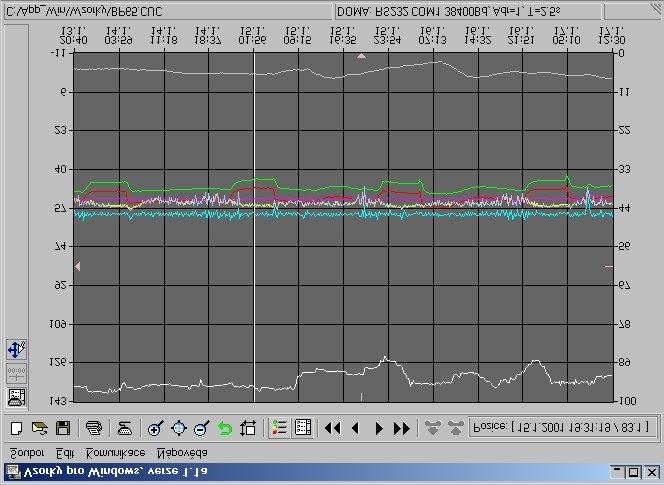664x485 pixels.
Task: Click the device download icon beside Print
Action: click(x=125, y=428)
